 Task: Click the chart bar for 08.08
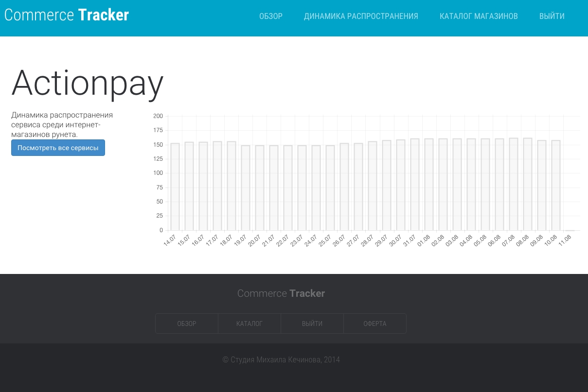click(x=528, y=184)
